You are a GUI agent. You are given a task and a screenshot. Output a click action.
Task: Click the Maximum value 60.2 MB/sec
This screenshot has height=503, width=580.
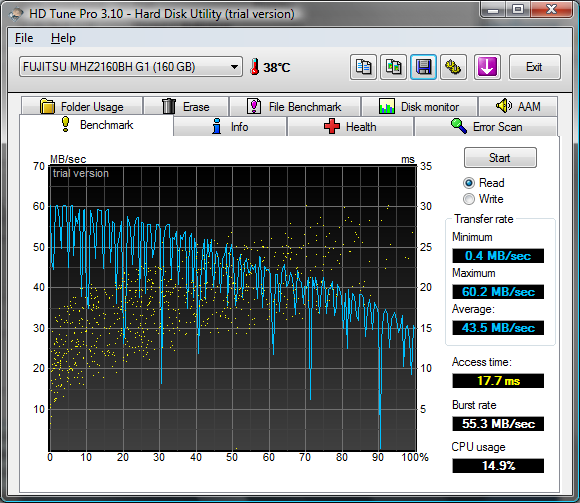[498, 292]
